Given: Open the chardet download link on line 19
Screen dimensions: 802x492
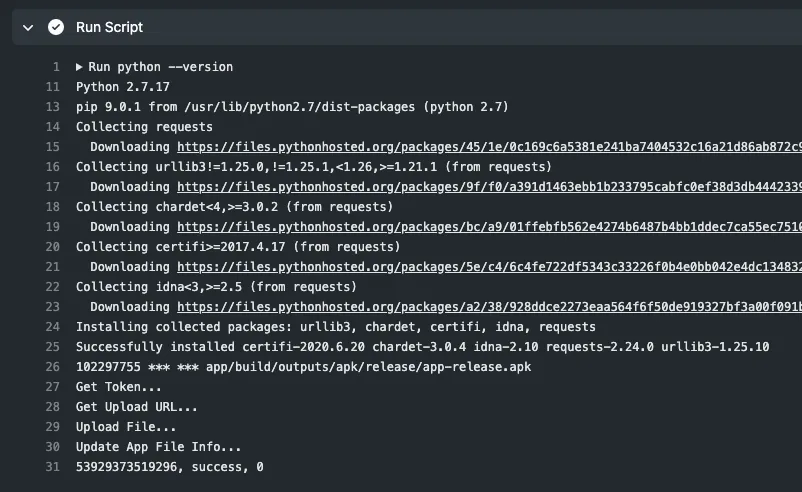Looking at the screenshot, I should (489, 227).
